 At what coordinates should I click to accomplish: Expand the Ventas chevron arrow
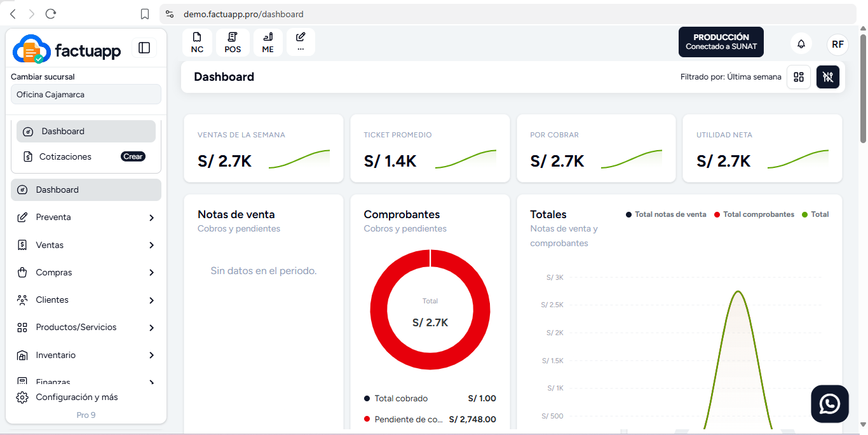click(151, 245)
